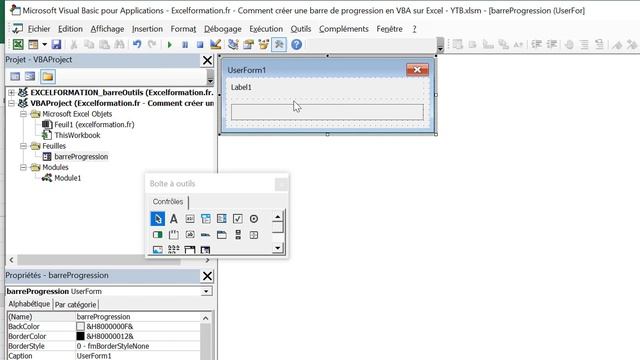Open the barreProgression object dropdown in Properties
The image size is (640, 360).
(x=206, y=291)
